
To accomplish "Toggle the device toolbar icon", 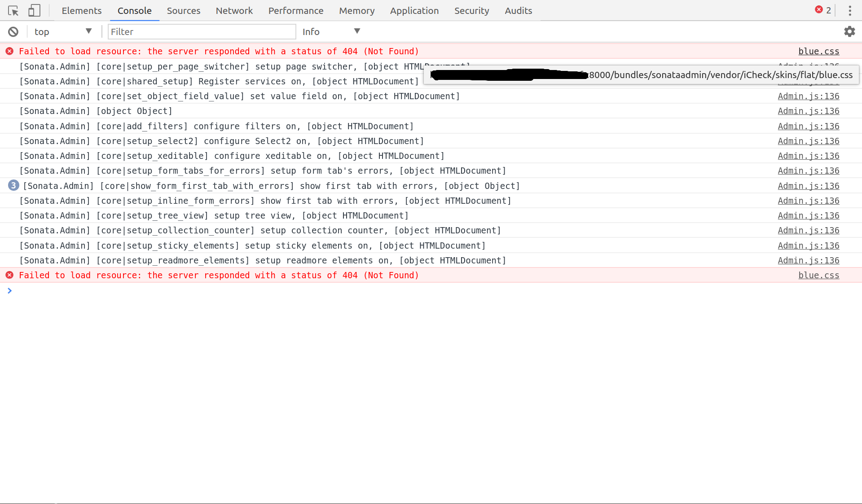I will [34, 10].
